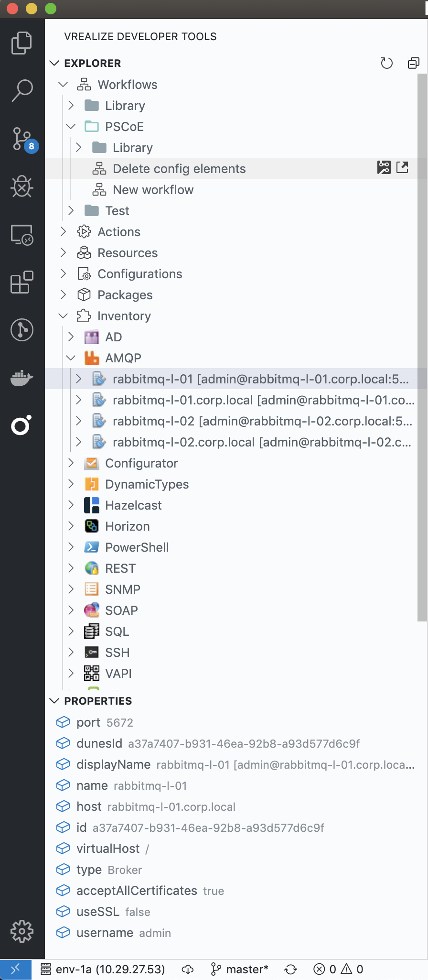
Task: Open the Explorer files view in activity bar
Action: pos(22,43)
